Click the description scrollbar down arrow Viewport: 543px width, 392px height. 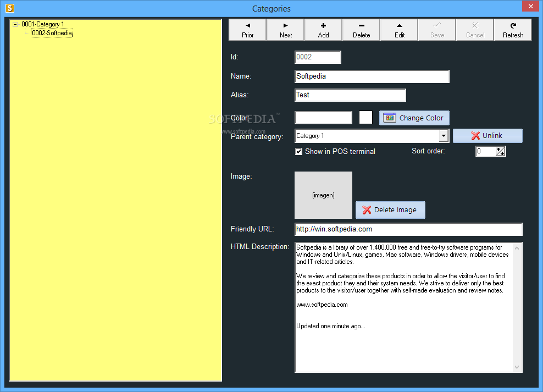click(517, 367)
